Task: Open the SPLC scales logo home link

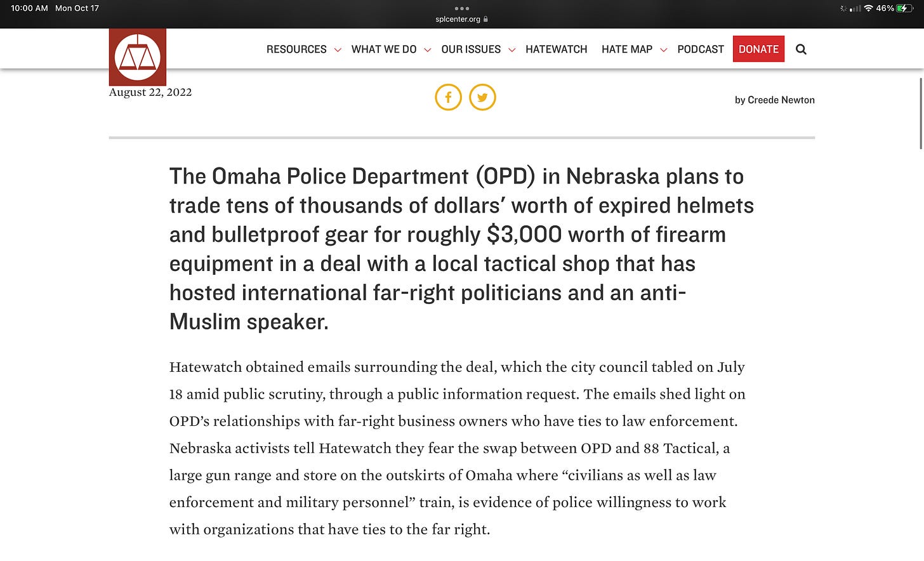Action: coord(138,57)
